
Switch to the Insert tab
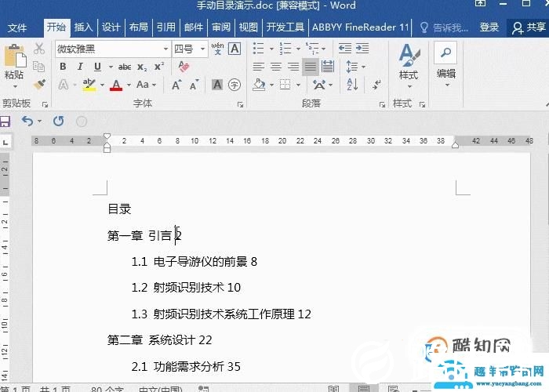(83, 27)
